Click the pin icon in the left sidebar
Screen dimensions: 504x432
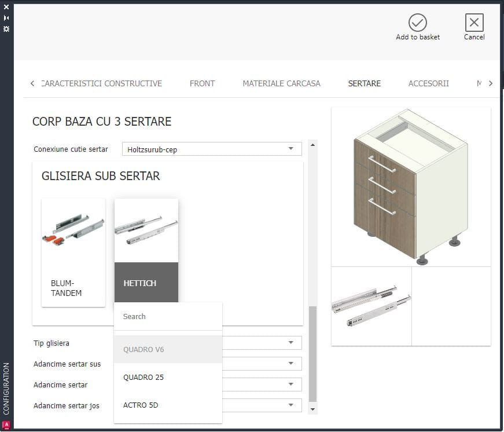[x=6, y=18]
